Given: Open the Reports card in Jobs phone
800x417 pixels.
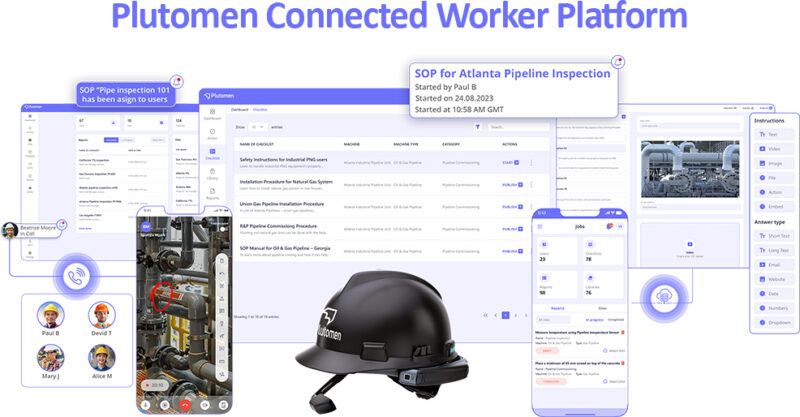Looking at the screenshot, I should (x=557, y=285).
